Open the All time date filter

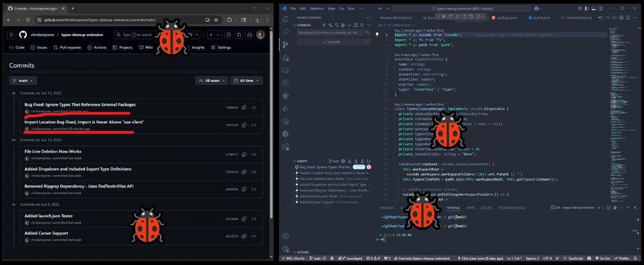point(247,81)
